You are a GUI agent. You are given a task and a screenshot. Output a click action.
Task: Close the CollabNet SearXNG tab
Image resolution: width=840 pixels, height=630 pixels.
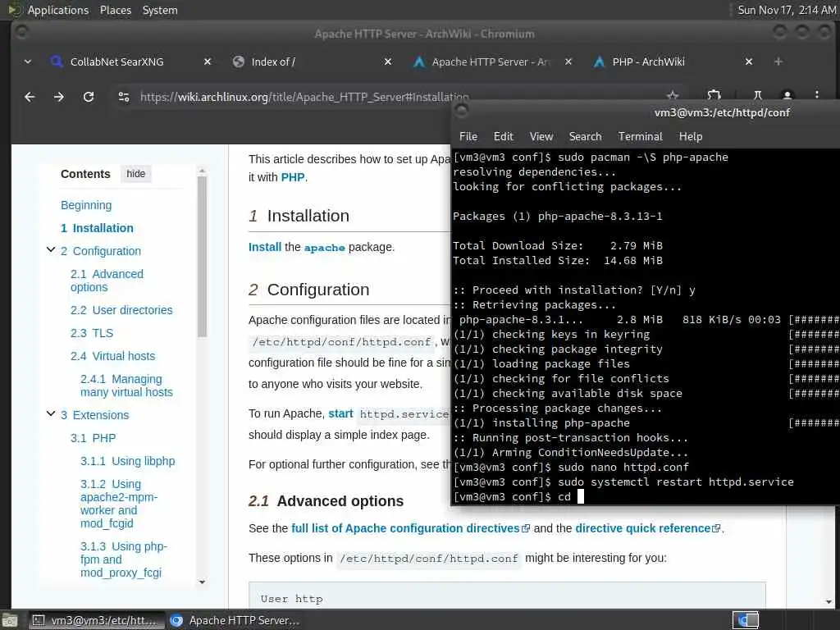click(208, 62)
